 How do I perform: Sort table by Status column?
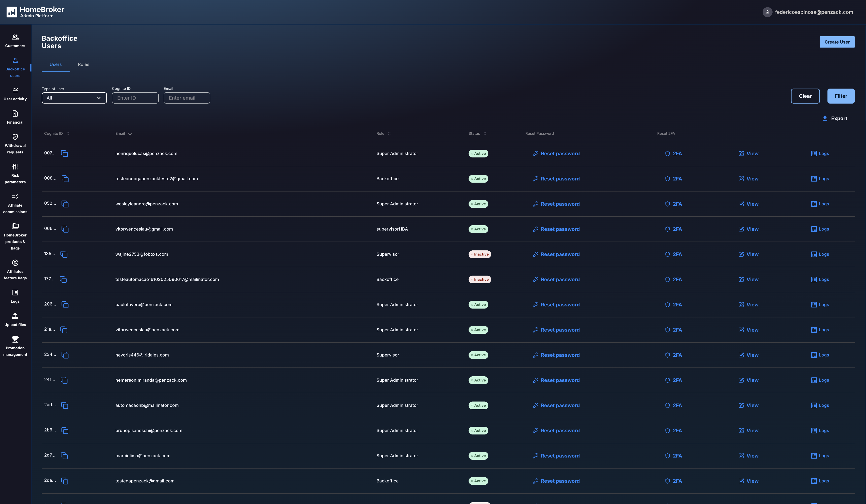485,134
